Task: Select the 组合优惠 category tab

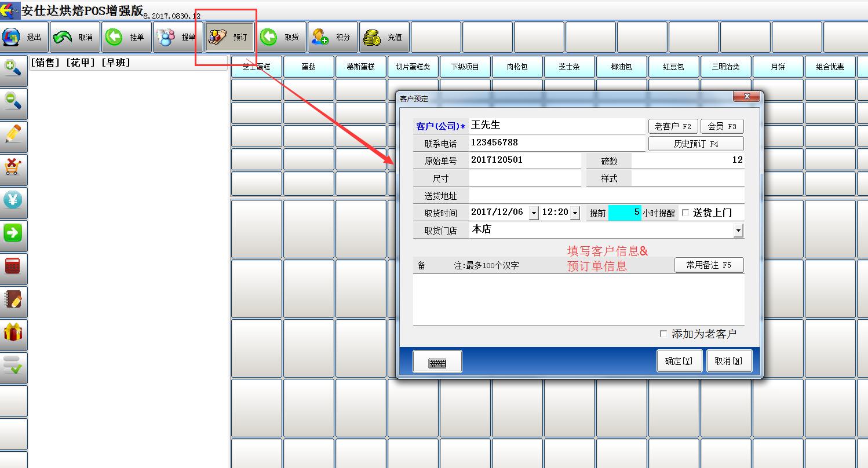Action: (x=830, y=67)
